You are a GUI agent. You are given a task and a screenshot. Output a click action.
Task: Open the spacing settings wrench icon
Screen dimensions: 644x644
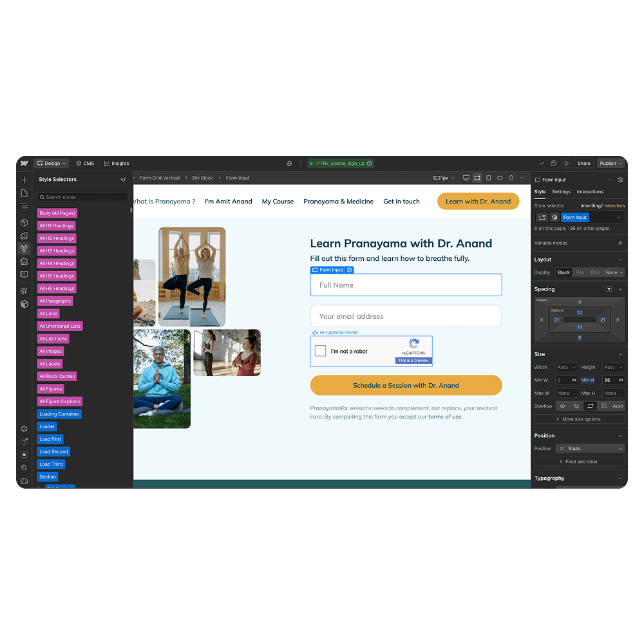pos(608,289)
